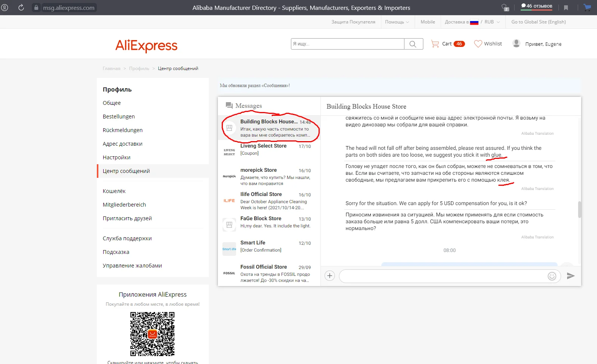Open Общее in profile menu
Image resolution: width=597 pixels, height=364 pixels.
point(112,103)
